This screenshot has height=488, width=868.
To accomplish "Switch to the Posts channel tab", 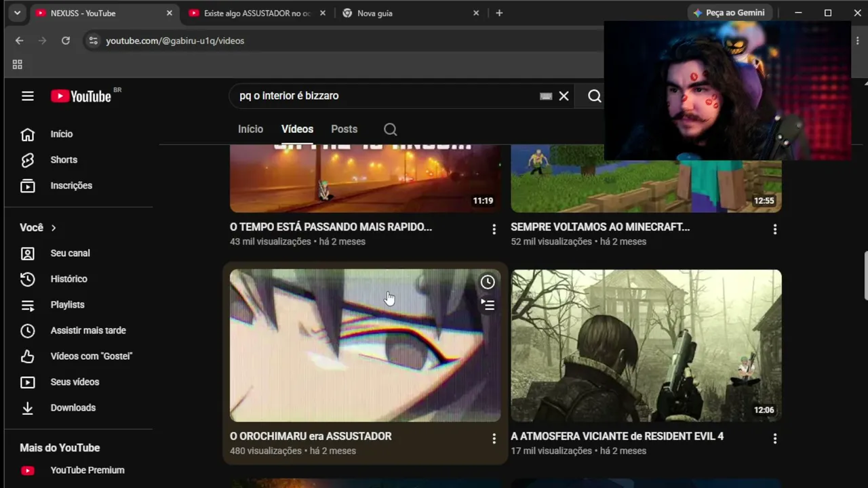I will pos(344,129).
